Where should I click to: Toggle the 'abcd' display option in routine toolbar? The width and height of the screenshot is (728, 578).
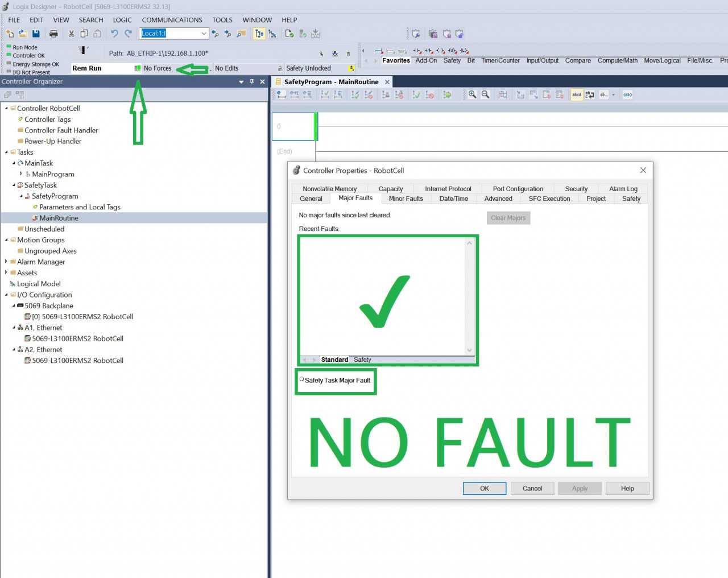tap(577, 94)
